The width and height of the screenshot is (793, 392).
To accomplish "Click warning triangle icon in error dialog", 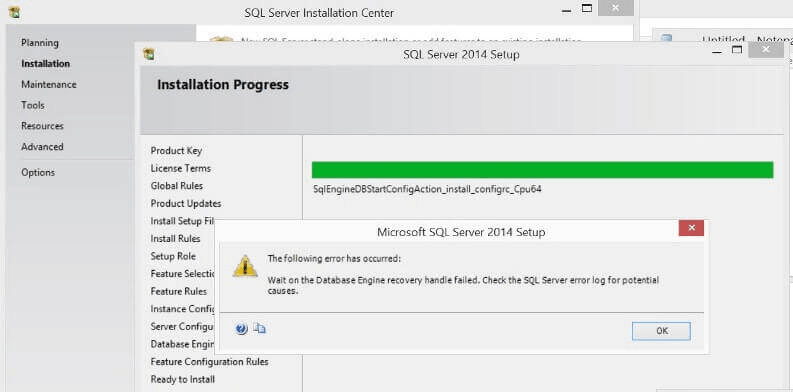I will pos(245,266).
